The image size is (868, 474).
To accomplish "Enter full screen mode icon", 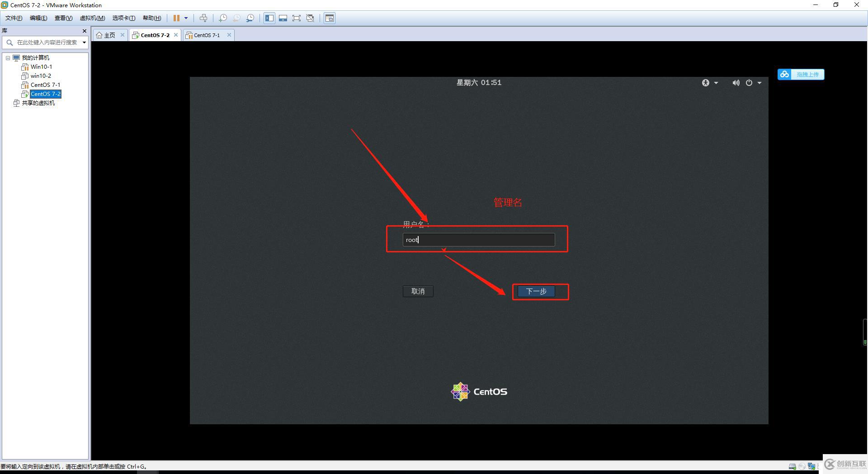I will click(297, 18).
